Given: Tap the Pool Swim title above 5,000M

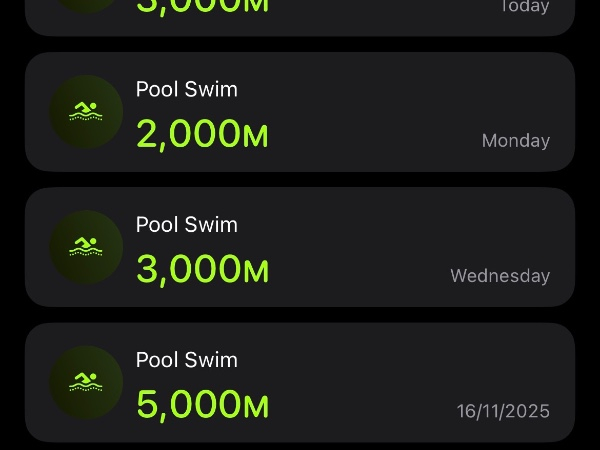Looking at the screenshot, I should [187, 359].
